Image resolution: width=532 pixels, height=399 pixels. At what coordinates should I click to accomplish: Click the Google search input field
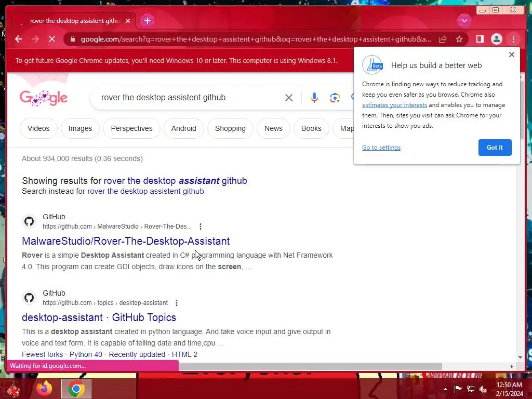click(190, 97)
